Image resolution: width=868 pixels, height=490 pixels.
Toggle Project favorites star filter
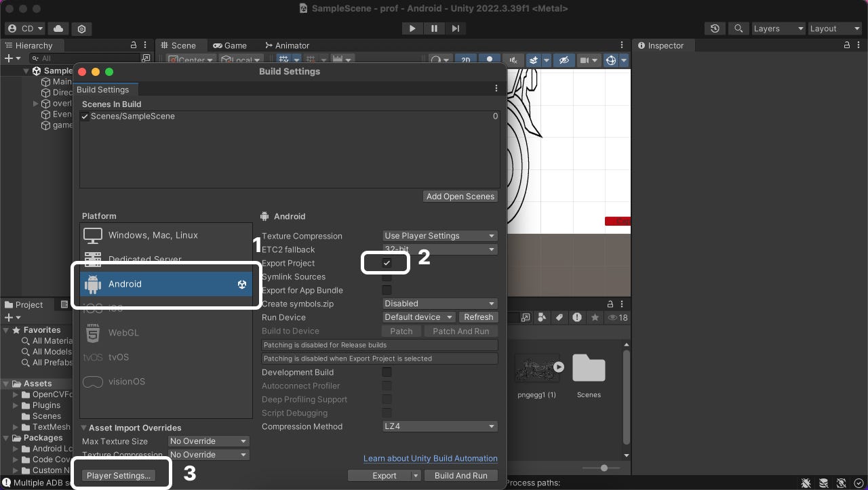tap(595, 317)
